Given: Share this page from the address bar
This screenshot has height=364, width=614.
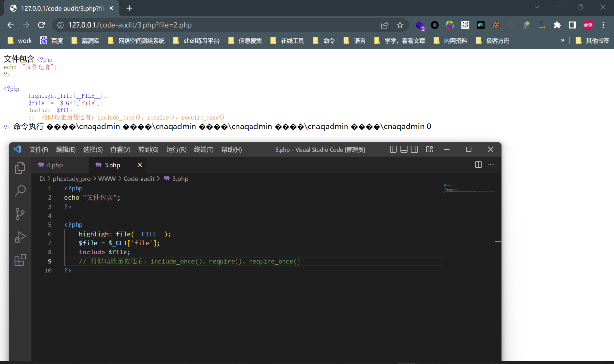Looking at the screenshot, I should [x=385, y=25].
